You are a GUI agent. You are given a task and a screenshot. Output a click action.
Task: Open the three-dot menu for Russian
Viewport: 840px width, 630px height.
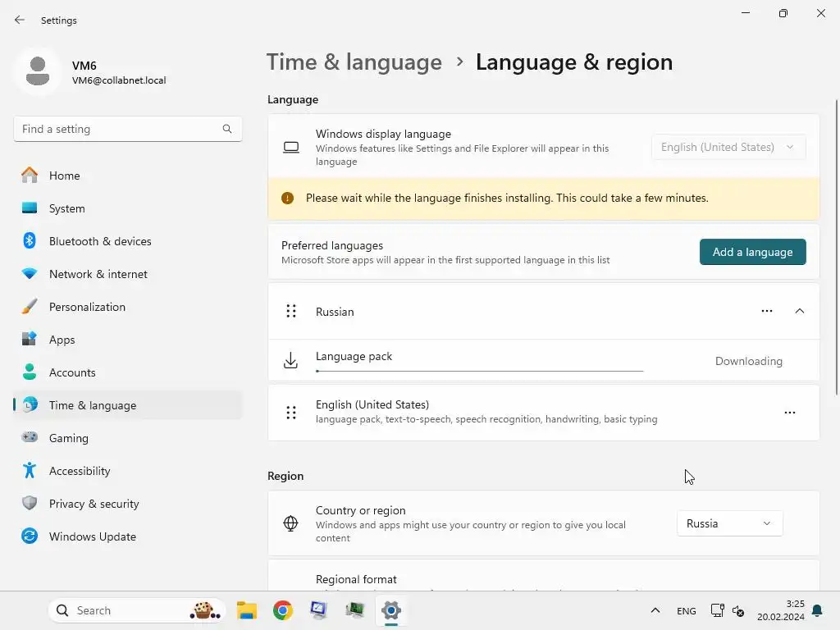[767, 311]
